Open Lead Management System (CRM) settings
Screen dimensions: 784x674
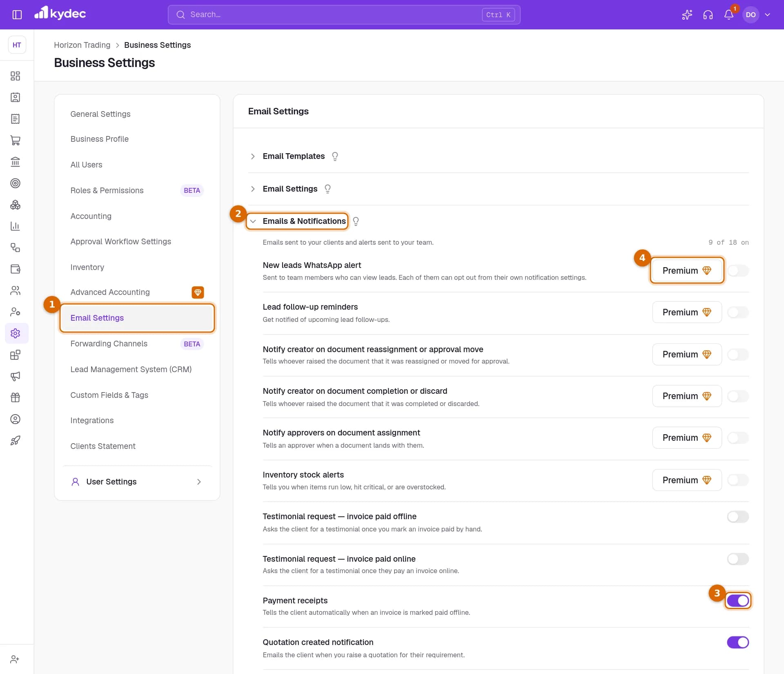point(131,369)
